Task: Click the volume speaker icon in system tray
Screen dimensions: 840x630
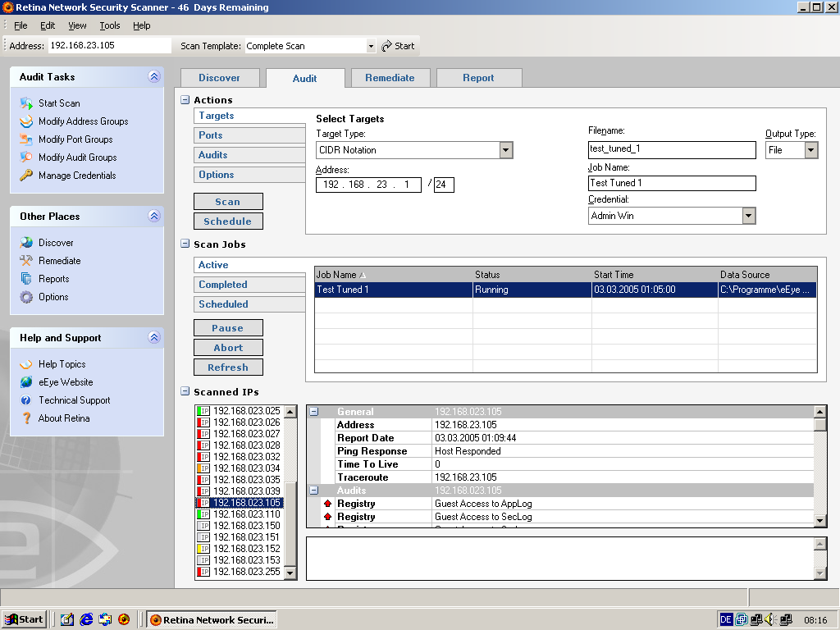Action: tap(769, 620)
